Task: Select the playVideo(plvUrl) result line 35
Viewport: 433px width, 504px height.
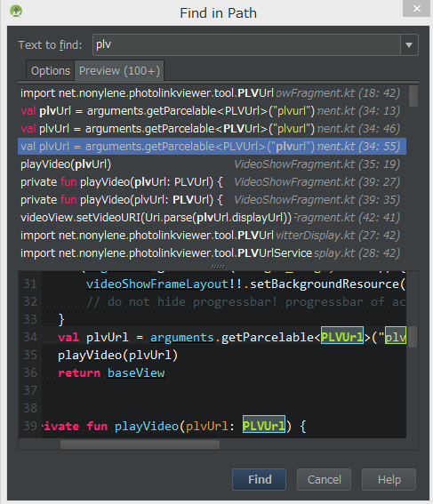Action: [x=212, y=164]
